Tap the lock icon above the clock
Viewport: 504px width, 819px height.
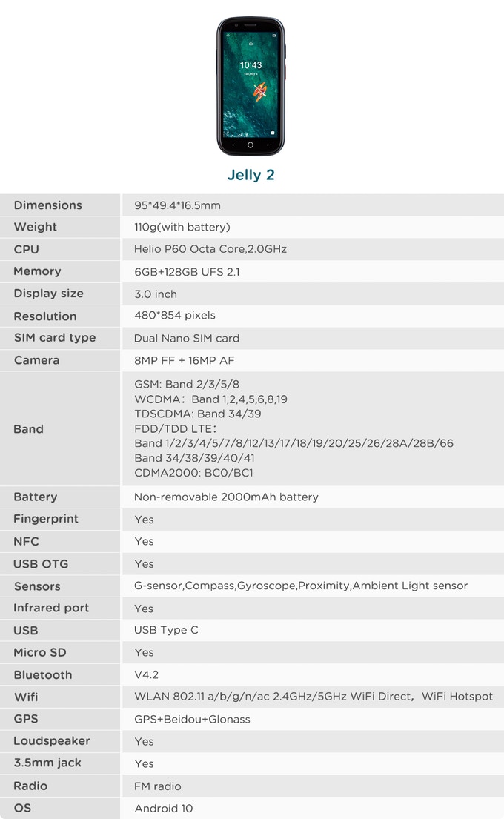coord(251,44)
